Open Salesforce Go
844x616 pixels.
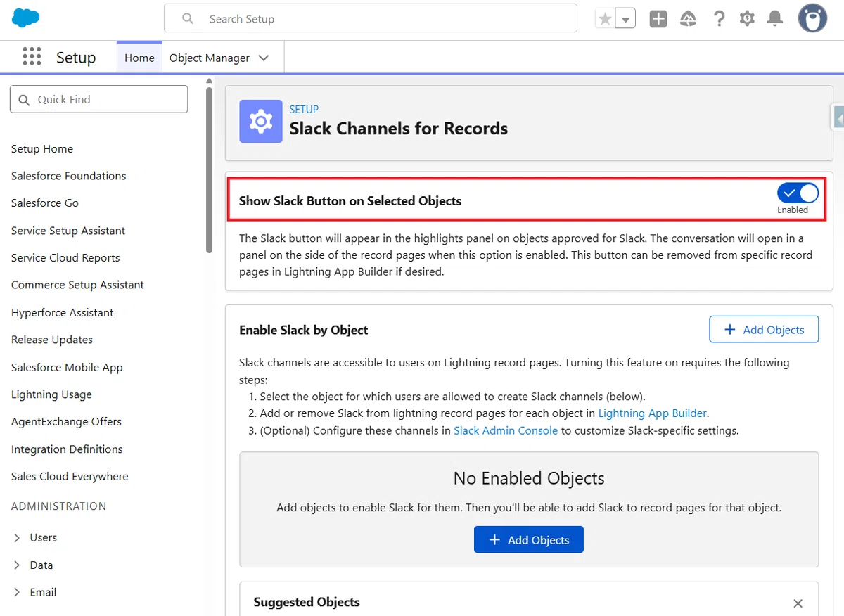coord(45,203)
